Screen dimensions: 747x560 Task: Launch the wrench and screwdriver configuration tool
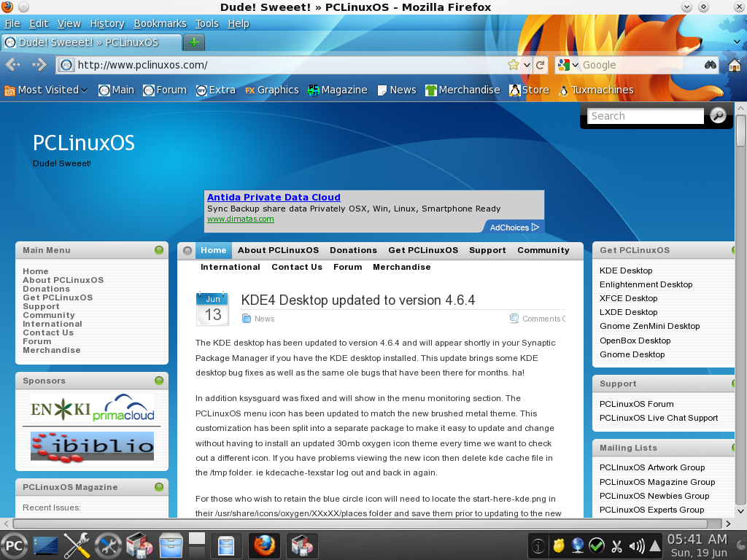click(x=77, y=545)
